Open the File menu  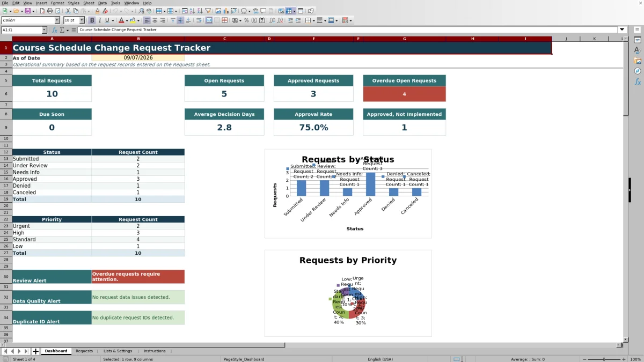(5, 3)
